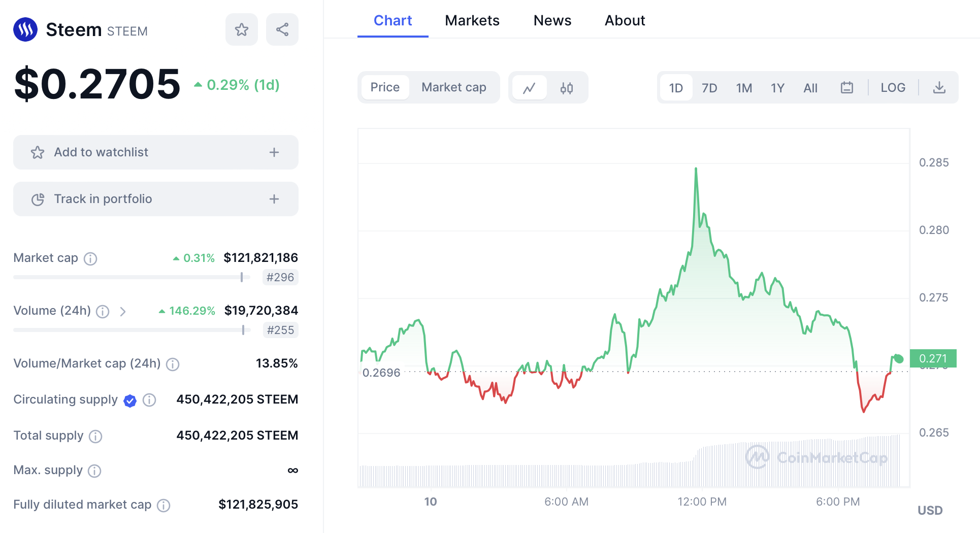Expand Add to watchlist plus

[274, 152]
